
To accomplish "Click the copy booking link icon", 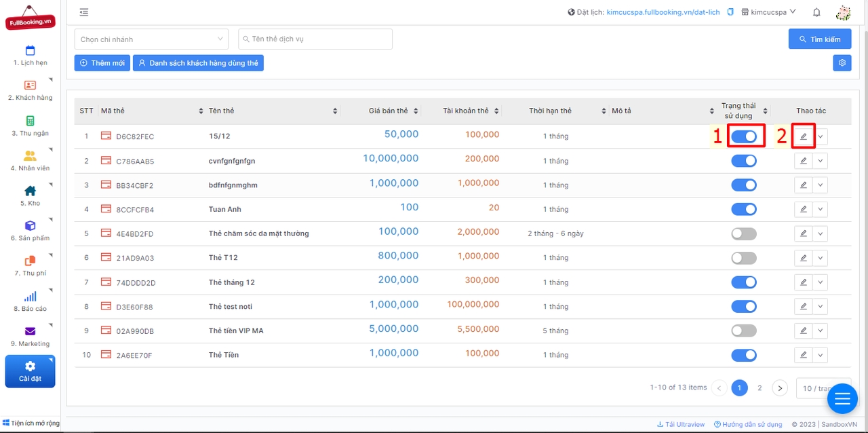I will point(730,12).
